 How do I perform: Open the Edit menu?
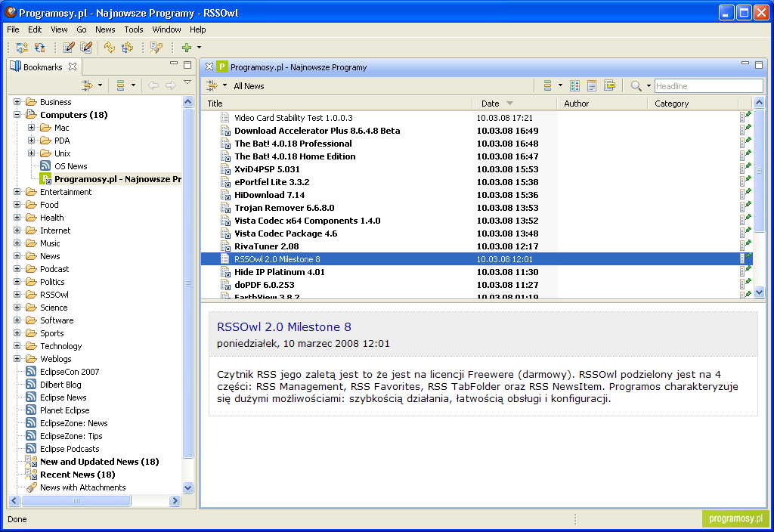tap(35, 29)
